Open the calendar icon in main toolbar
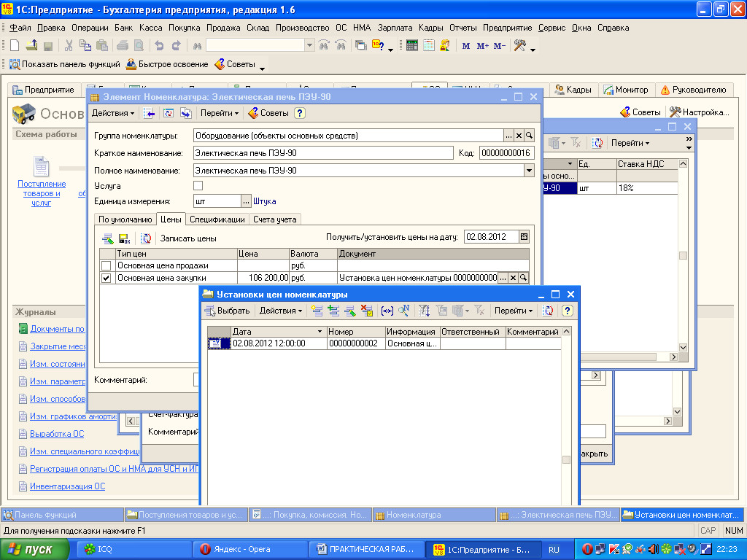Viewport: 747px width, 560px height. pyautogui.click(x=429, y=46)
